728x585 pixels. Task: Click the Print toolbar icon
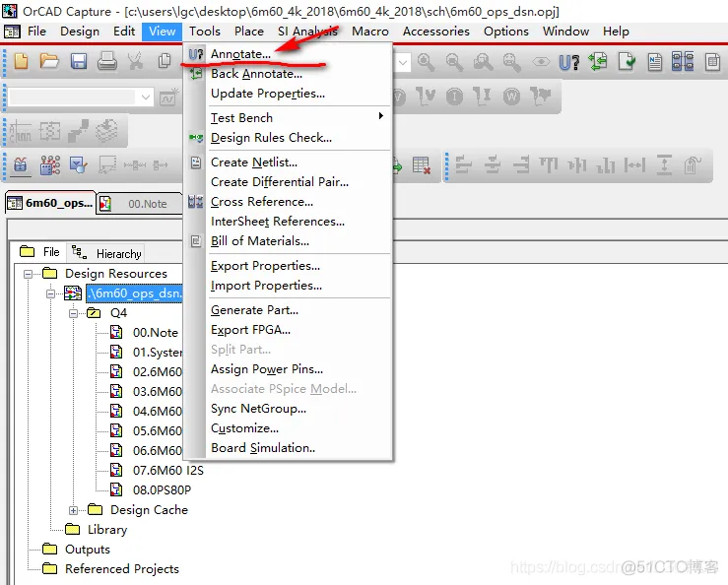107,61
